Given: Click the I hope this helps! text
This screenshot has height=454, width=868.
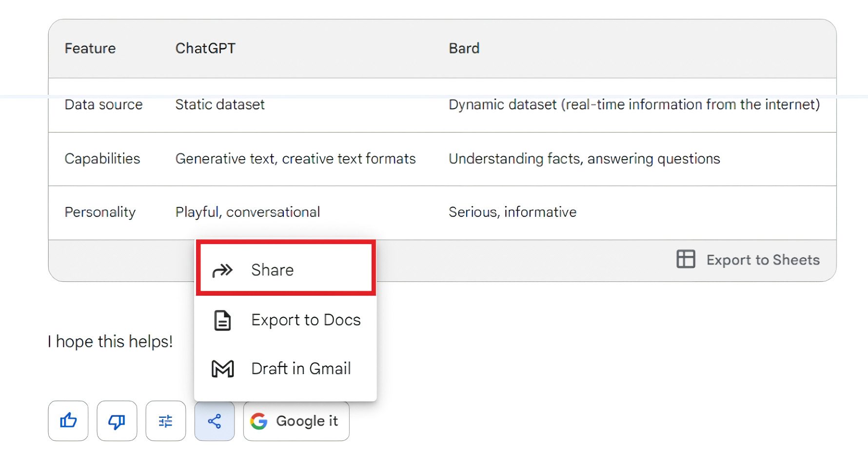Looking at the screenshot, I should pos(110,342).
